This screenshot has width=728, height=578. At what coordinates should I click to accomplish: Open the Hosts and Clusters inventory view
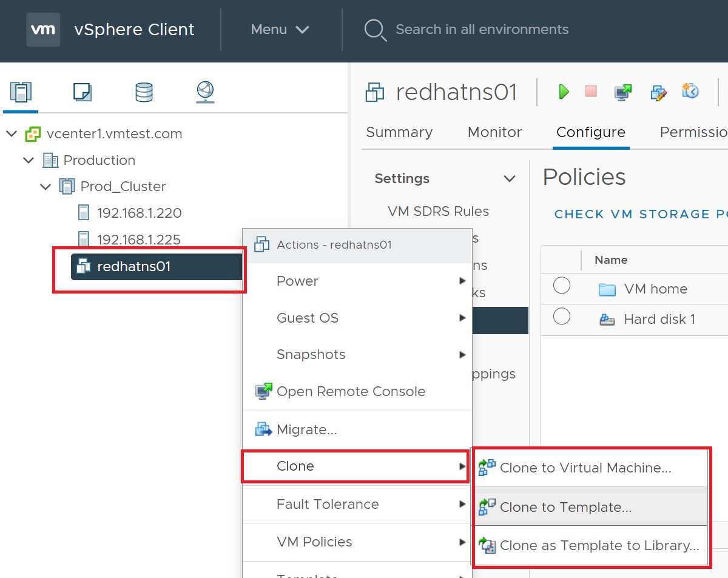click(21, 92)
